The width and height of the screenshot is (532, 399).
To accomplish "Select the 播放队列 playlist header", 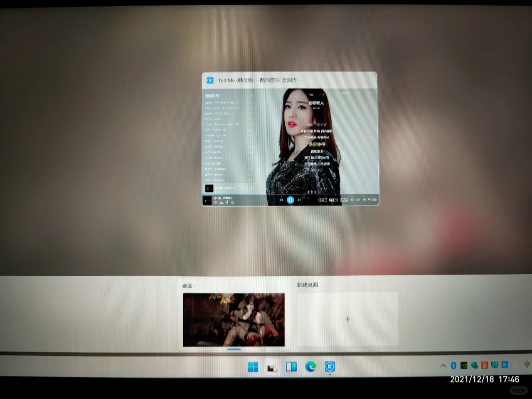I will tap(213, 96).
